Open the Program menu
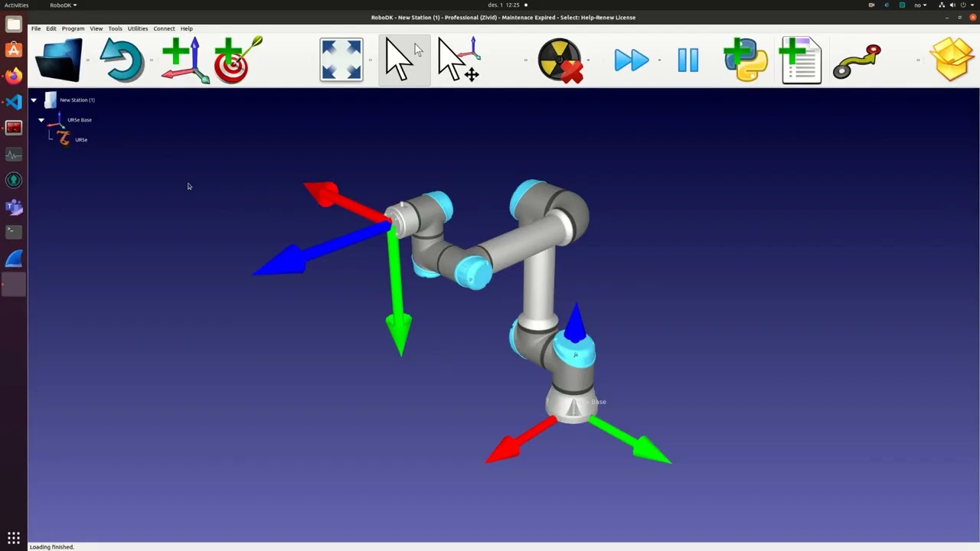This screenshot has height=551, width=980. click(x=73, y=28)
